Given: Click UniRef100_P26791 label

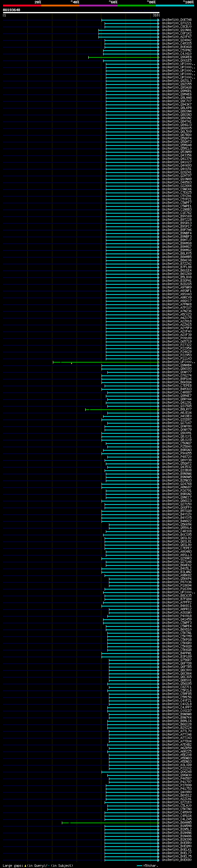Looking at the screenshot, I should [177, 491].
